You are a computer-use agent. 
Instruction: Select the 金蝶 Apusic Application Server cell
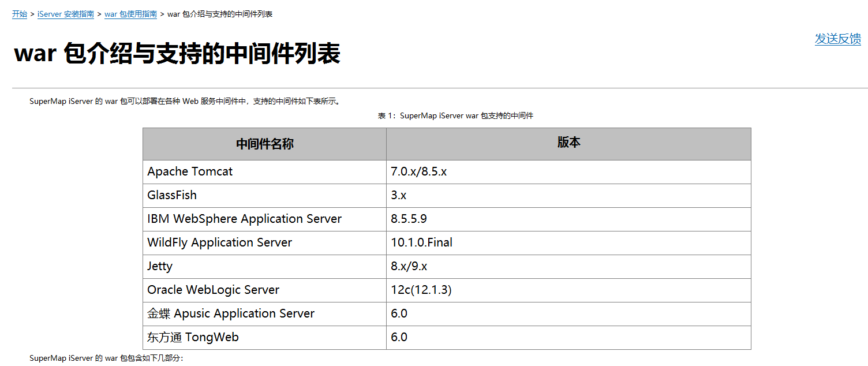coord(231,313)
